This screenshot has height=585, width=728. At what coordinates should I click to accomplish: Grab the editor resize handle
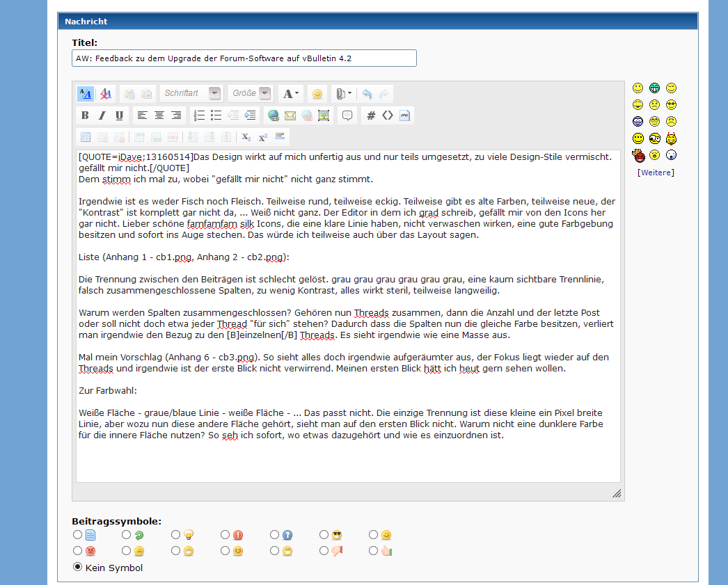coord(617,494)
